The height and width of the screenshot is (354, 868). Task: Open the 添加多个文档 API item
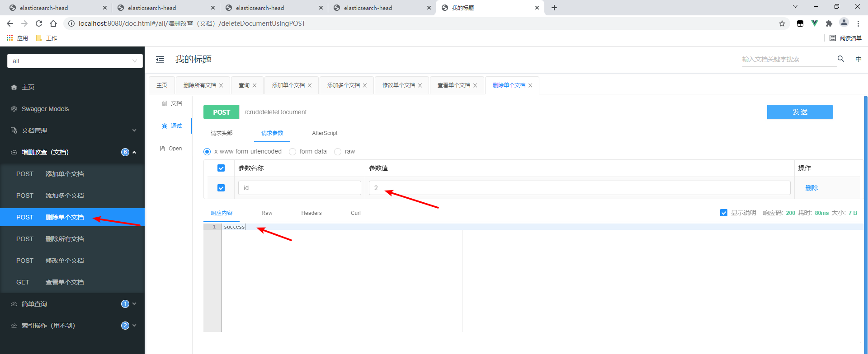coord(72,196)
